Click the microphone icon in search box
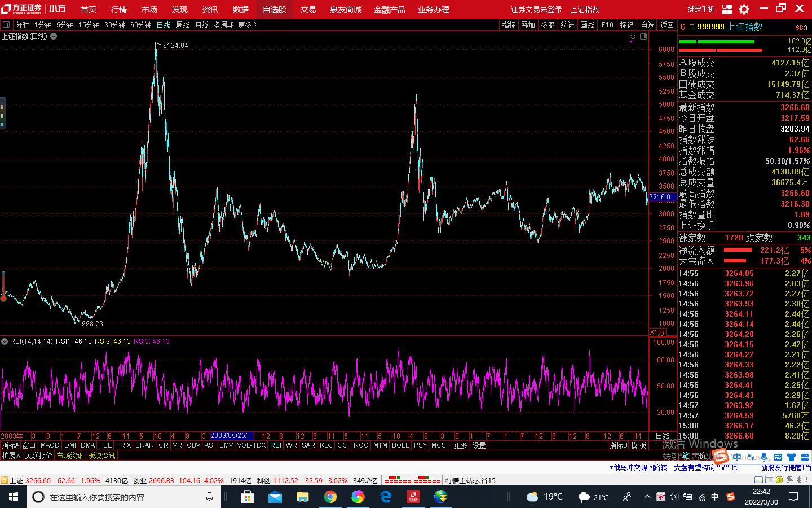812x508 pixels. (x=209, y=497)
